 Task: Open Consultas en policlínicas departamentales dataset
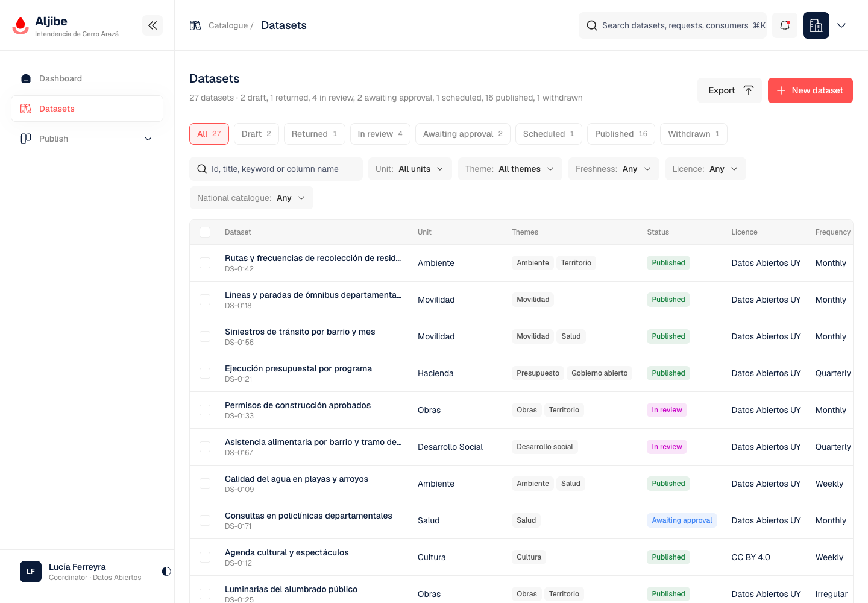pyautogui.click(x=309, y=516)
